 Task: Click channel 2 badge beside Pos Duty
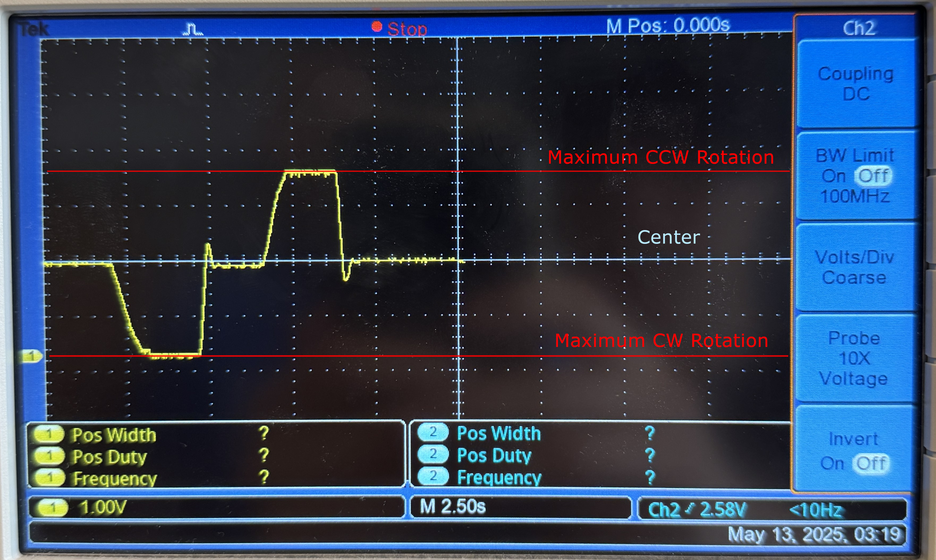point(433,454)
